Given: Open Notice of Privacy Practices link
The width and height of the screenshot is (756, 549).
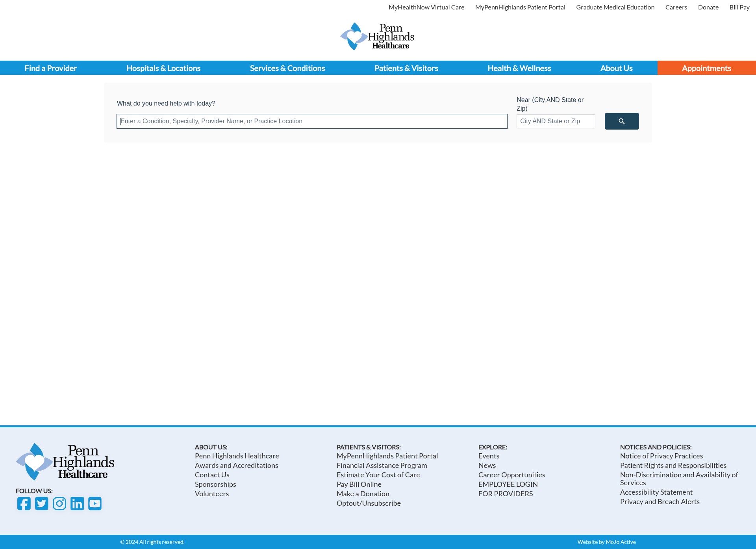Looking at the screenshot, I should 661,456.
